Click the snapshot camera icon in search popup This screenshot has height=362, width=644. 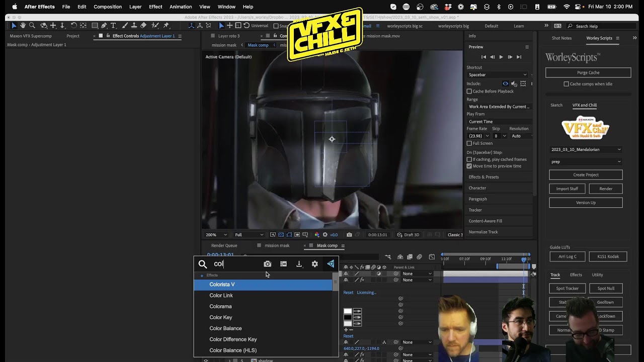pyautogui.click(x=268, y=264)
